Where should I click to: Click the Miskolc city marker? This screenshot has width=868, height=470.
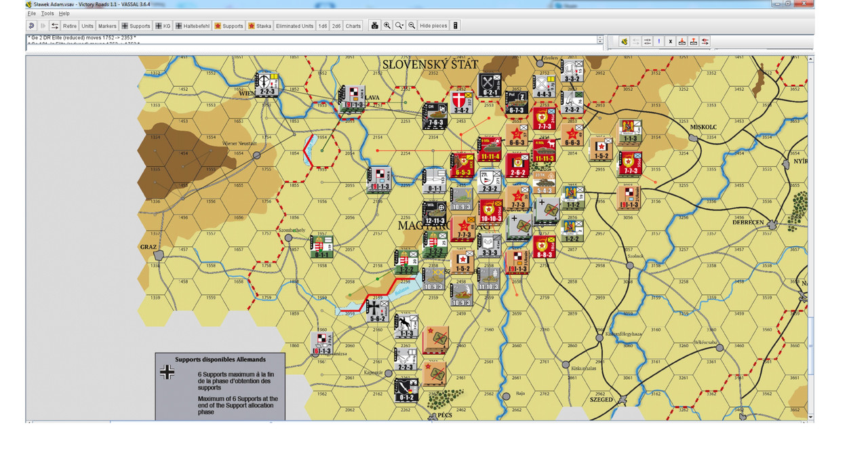click(693, 137)
